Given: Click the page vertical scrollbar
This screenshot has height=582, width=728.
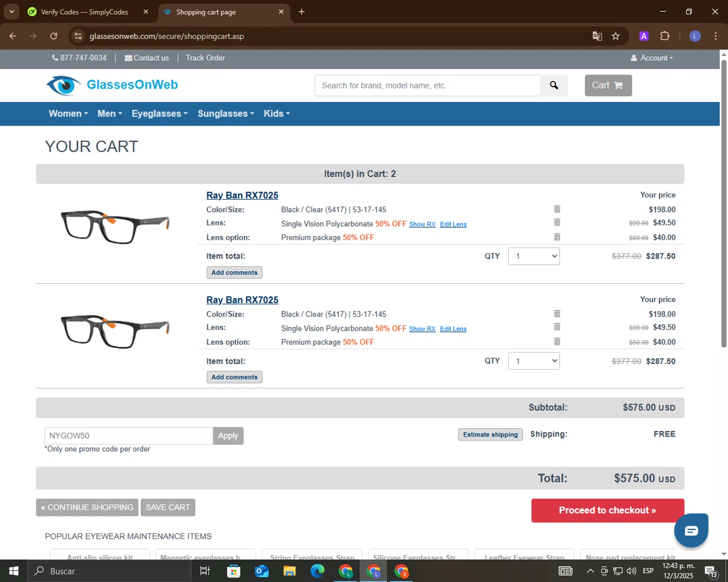Looking at the screenshot, I should coord(724,204).
